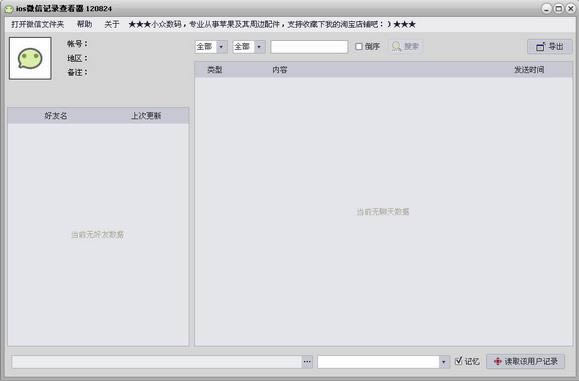Viewport: 579px width, 381px height.
Task: Sort by the 好友名 column header
Action: (56, 116)
